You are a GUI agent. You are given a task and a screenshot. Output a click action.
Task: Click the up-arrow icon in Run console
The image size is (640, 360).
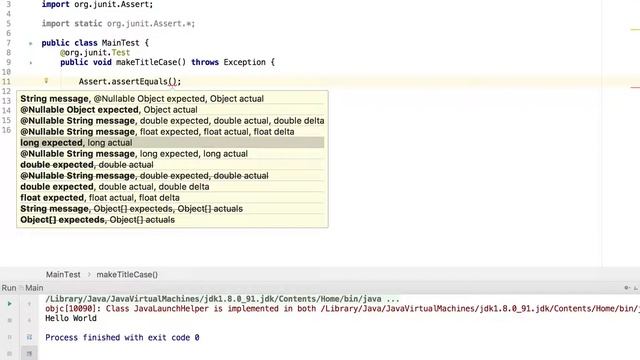click(x=29, y=304)
